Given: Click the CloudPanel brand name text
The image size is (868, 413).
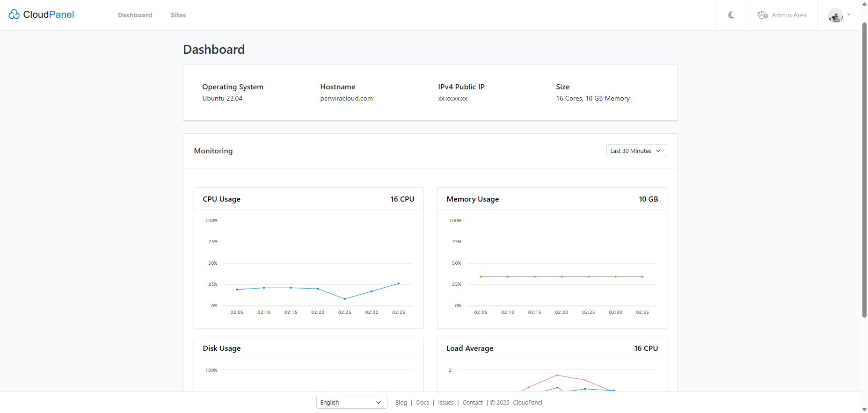Looking at the screenshot, I should pos(49,14).
